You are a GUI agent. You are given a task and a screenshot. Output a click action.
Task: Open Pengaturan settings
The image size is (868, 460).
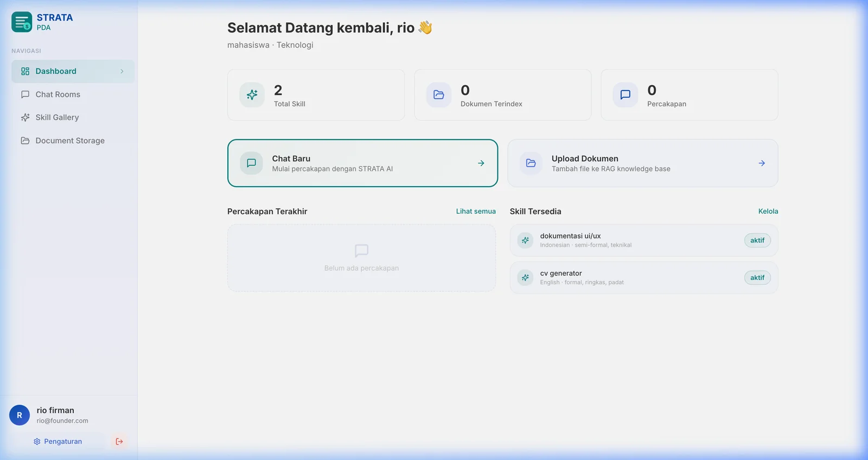coord(58,442)
